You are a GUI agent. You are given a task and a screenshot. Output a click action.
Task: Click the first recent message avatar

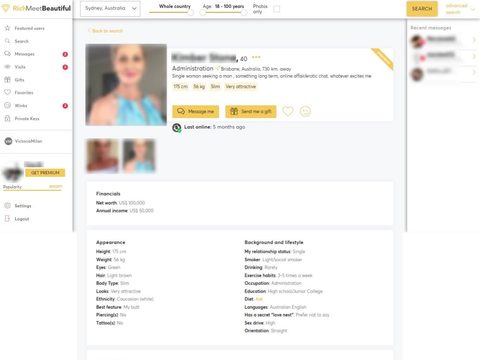click(x=417, y=41)
